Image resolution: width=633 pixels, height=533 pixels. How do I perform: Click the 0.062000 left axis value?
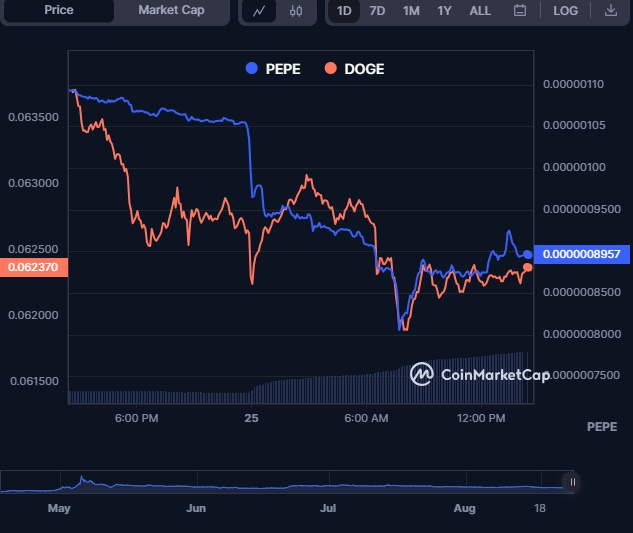[34, 315]
